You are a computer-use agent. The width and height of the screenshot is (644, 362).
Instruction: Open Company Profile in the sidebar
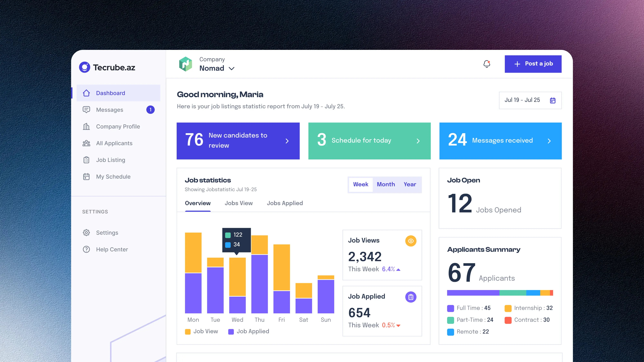pos(118,126)
